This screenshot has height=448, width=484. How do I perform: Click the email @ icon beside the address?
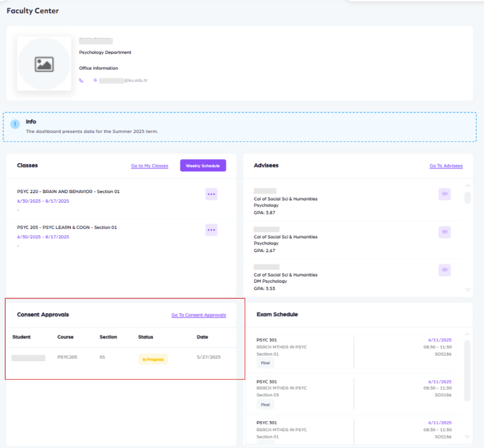(95, 80)
